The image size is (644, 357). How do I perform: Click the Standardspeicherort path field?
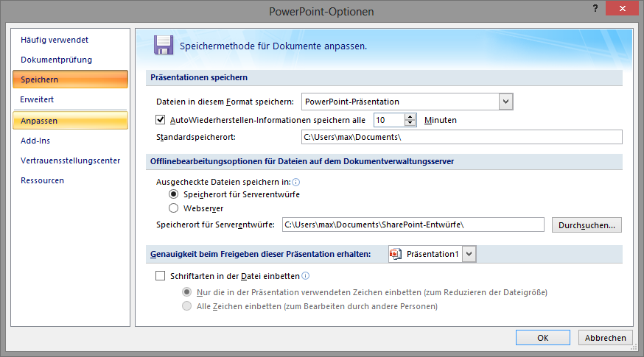click(x=462, y=137)
